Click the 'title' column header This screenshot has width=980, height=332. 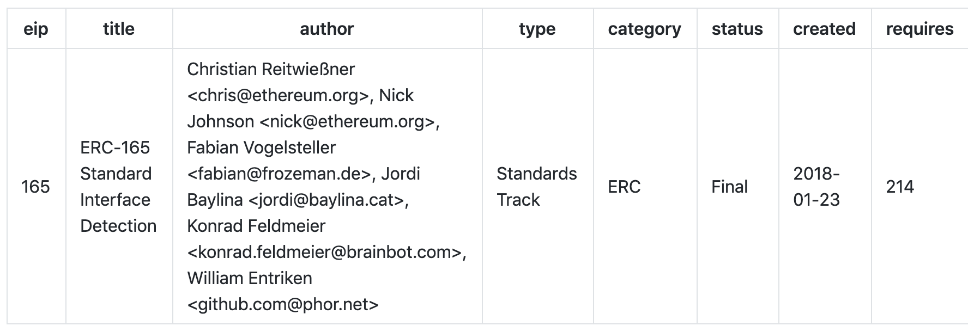[119, 29]
